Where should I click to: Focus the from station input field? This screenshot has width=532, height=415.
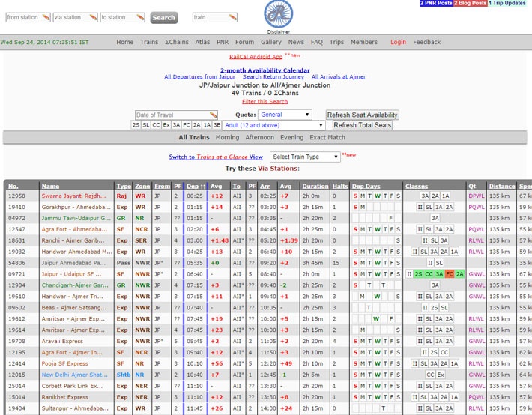click(x=28, y=17)
